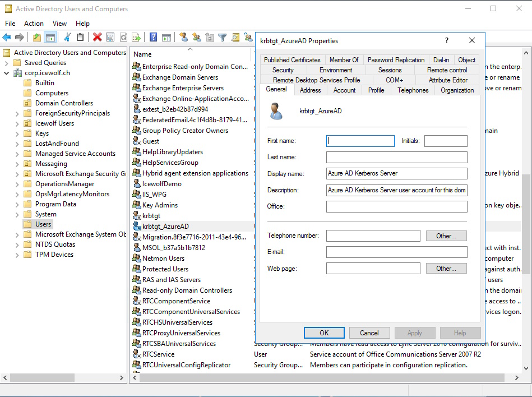The width and height of the screenshot is (532, 397).
Task: Switch to the Member Of tab
Action: 344,60
